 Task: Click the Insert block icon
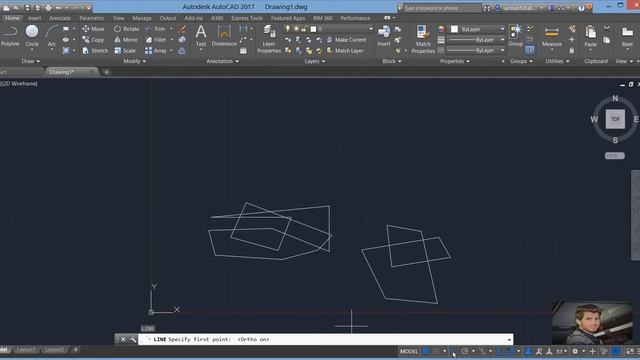point(384,36)
